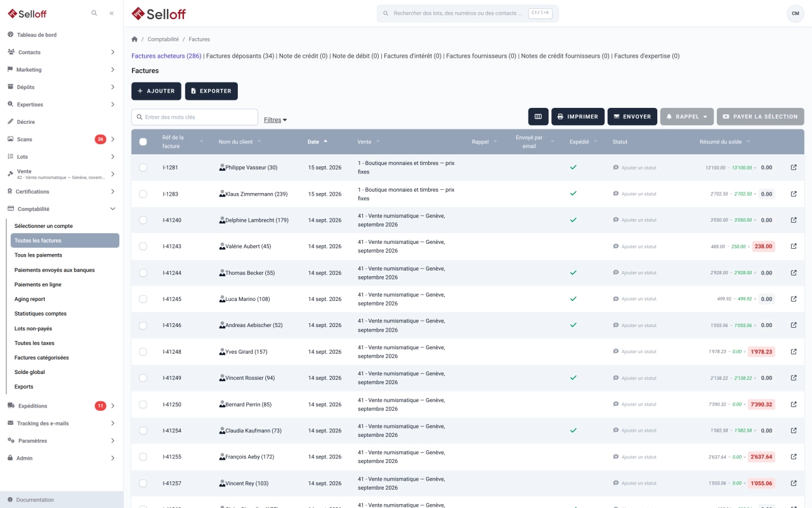Screen dimensions: 812x508
Task: Click global search bar for lots and contacts
Action: [x=468, y=13]
